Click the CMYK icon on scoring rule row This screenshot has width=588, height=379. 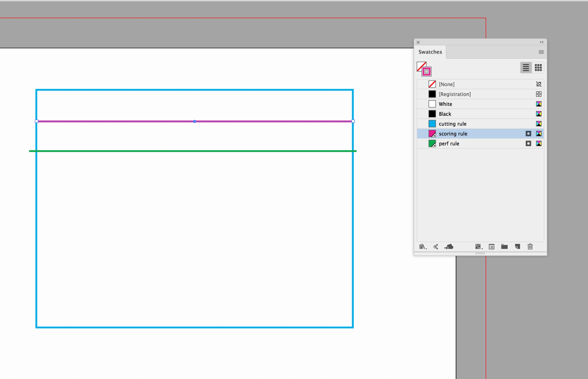pos(539,133)
